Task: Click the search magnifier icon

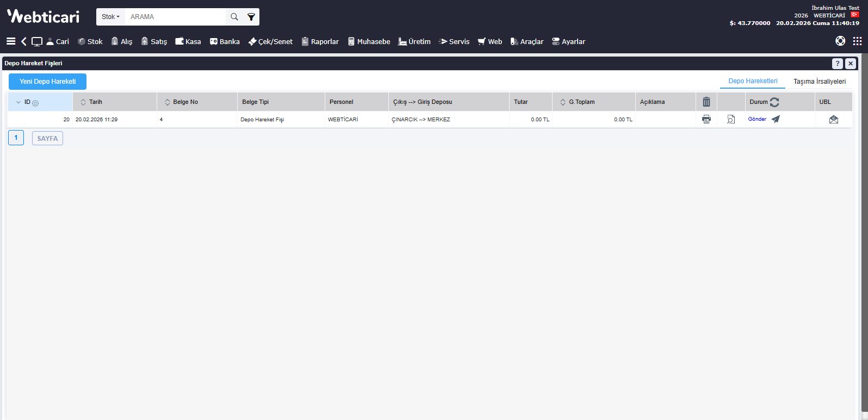Action: click(x=234, y=17)
